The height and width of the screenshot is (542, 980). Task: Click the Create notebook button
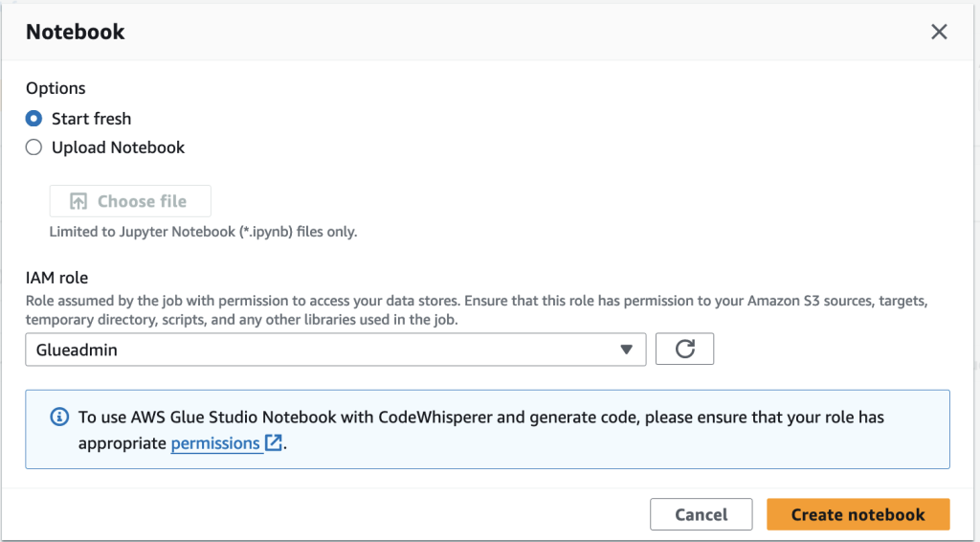tap(857, 514)
